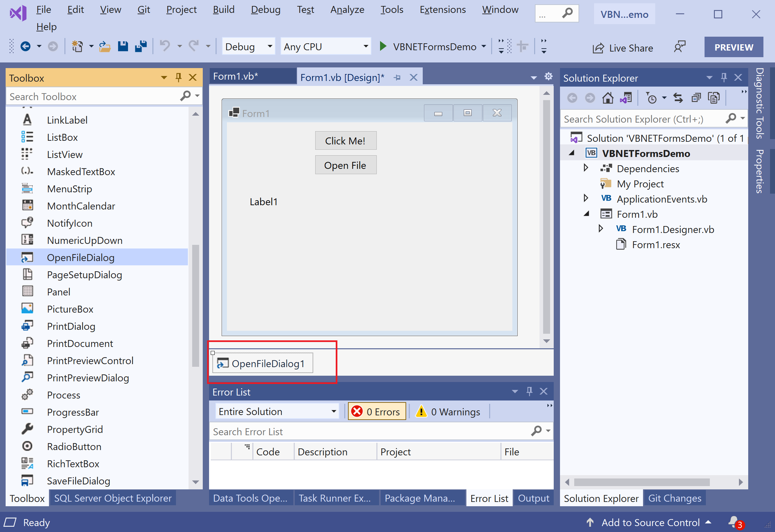Expand the Dependencies tree node
The width and height of the screenshot is (775, 532).
(x=585, y=168)
